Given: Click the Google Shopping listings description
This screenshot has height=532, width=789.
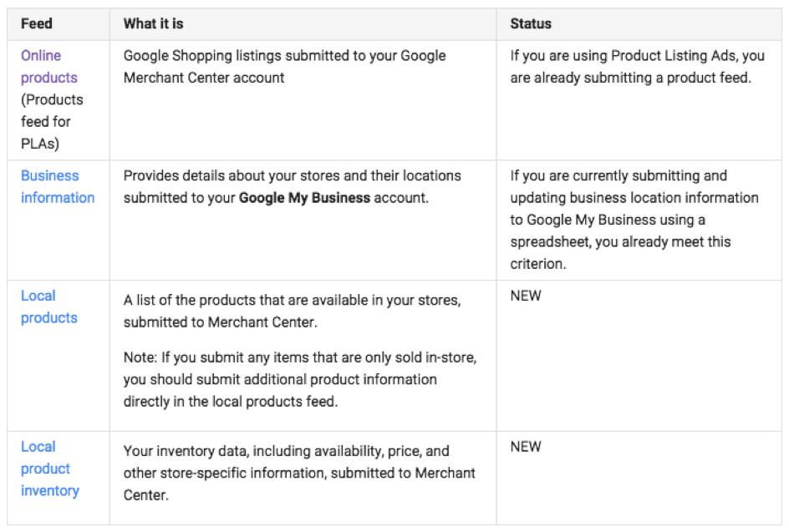Looking at the screenshot, I should pos(284,66).
